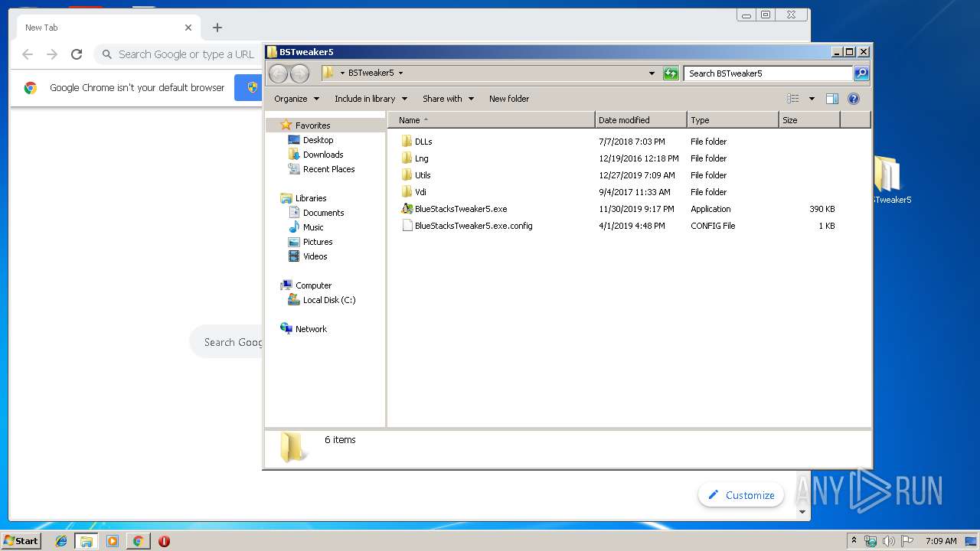Close the Chrome New Tab tab
The width and height of the screenshot is (980, 551).
point(188,28)
